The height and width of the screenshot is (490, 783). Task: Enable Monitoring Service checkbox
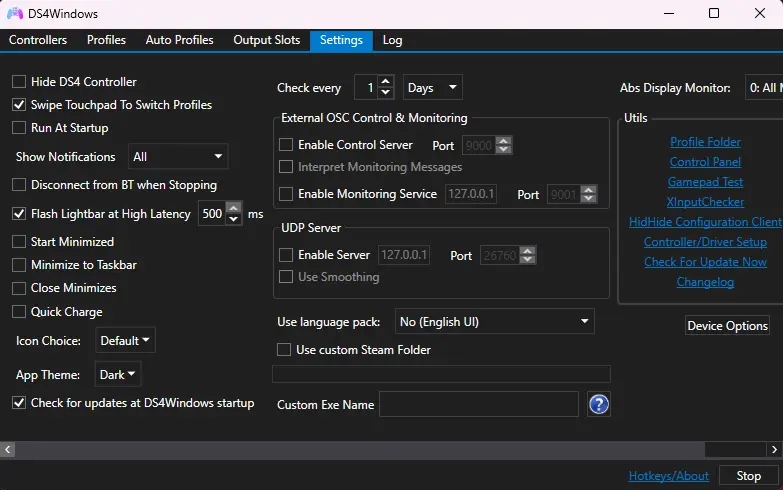point(286,193)
